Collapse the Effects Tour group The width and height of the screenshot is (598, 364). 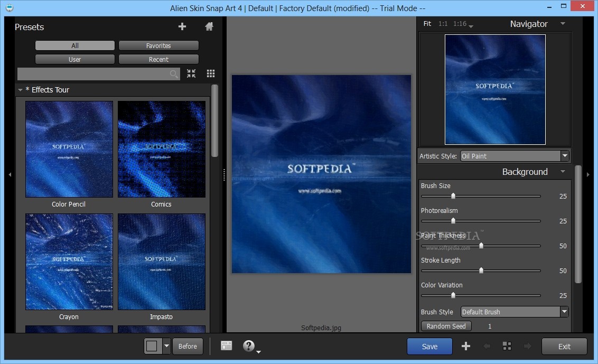(x=20, y=90)
